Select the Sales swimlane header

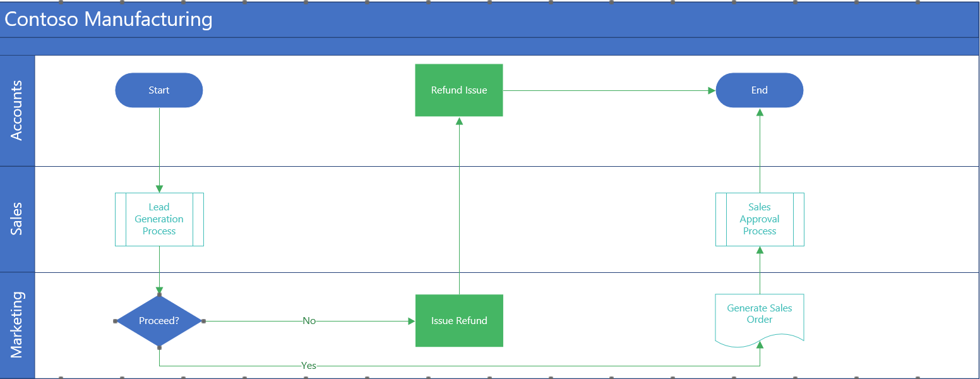pyautogui.click(x=18, y=219)
